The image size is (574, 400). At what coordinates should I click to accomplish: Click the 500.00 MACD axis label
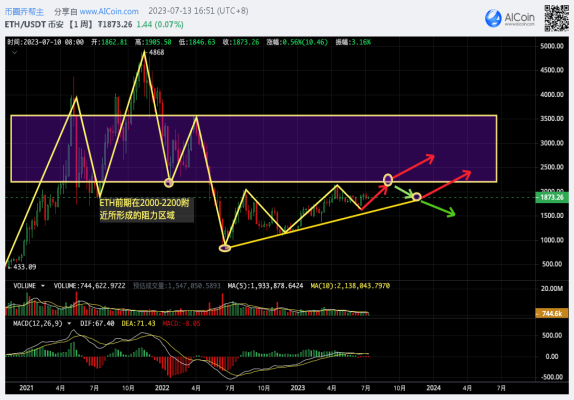pyautogui.click(x=552, y=335)
